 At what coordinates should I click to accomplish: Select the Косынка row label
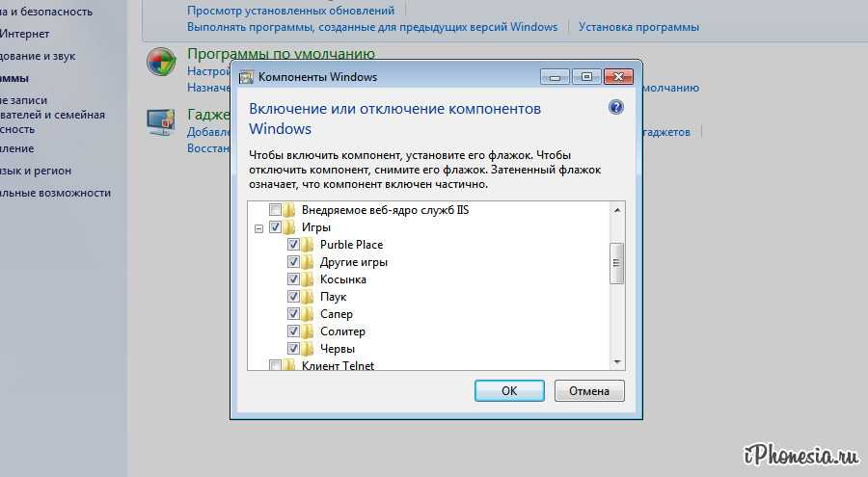coord(343,278)
